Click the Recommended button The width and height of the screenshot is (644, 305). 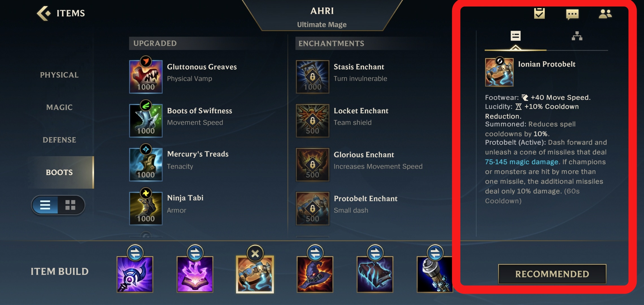point(552,274)
